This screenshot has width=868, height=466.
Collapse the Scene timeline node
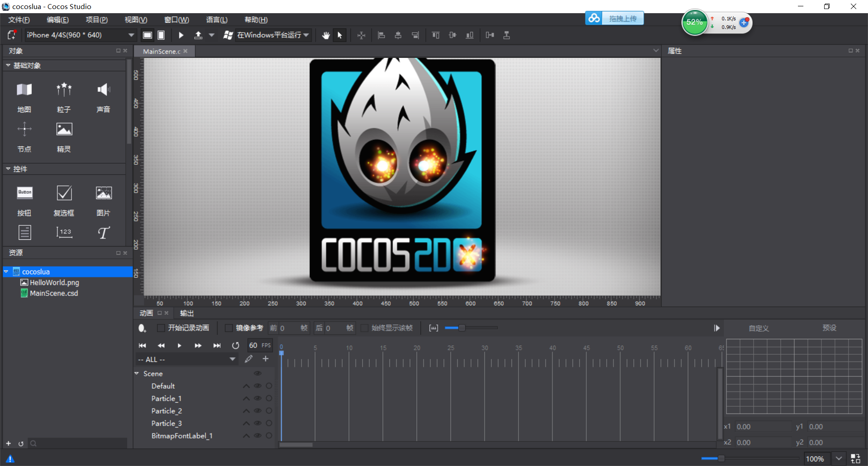pos(137,373)
